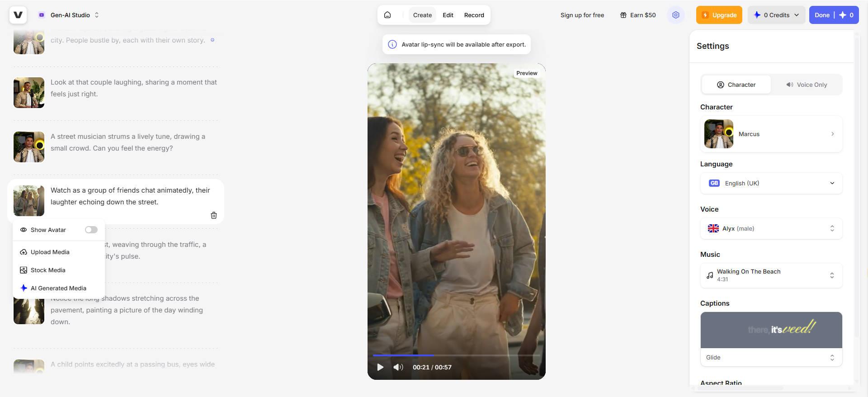Select the street musician scene thumbnail
868x397 pixels.
[29, 147]
